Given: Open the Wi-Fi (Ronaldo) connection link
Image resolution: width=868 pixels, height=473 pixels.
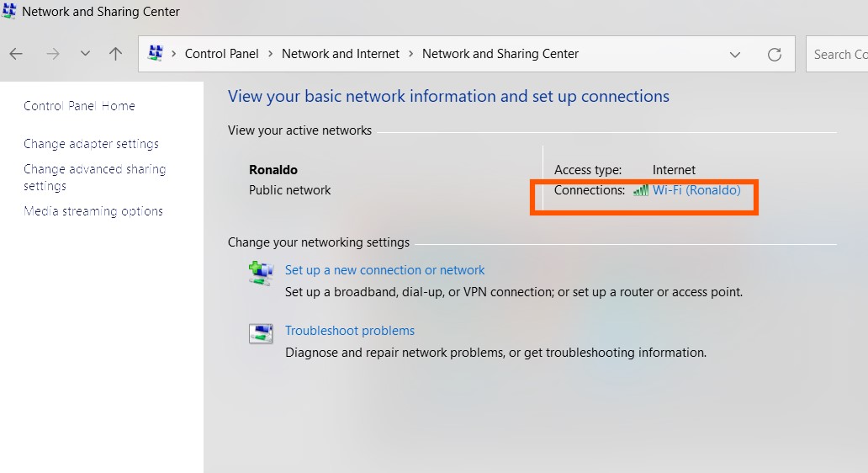Looking at the screenshot, I should [696, 190].
